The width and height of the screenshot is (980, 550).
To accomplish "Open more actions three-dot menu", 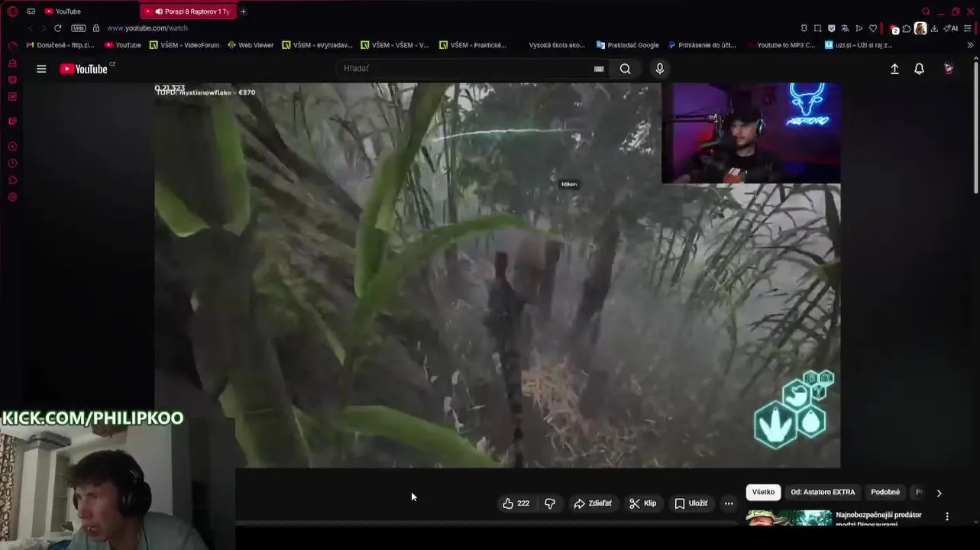I will click(729, 503).
